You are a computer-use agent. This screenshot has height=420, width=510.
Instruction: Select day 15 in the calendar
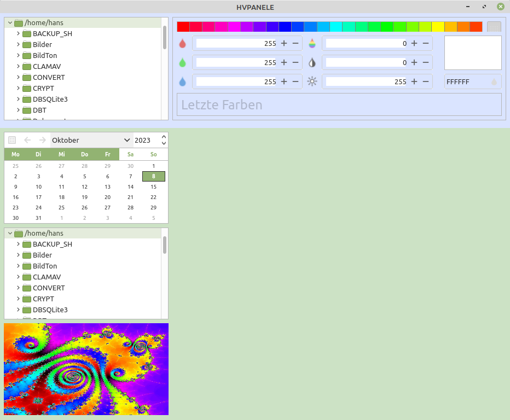[153, 186]
